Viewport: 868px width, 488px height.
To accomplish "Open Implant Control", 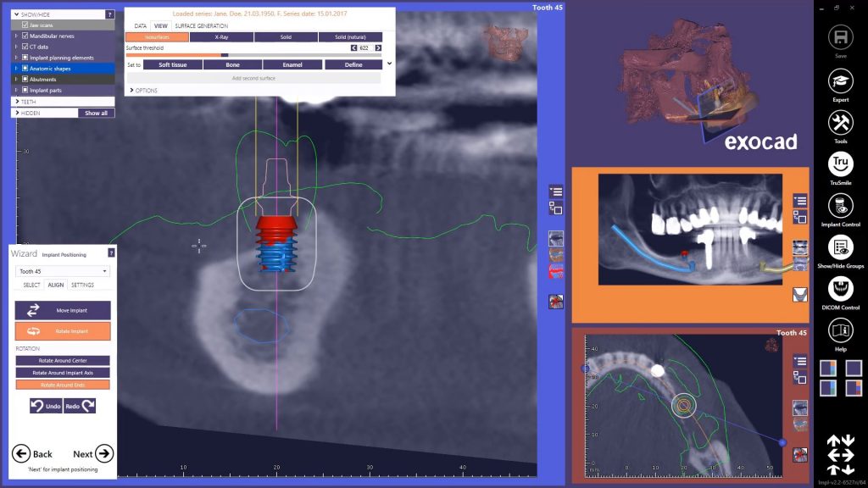I will point(839,206).
